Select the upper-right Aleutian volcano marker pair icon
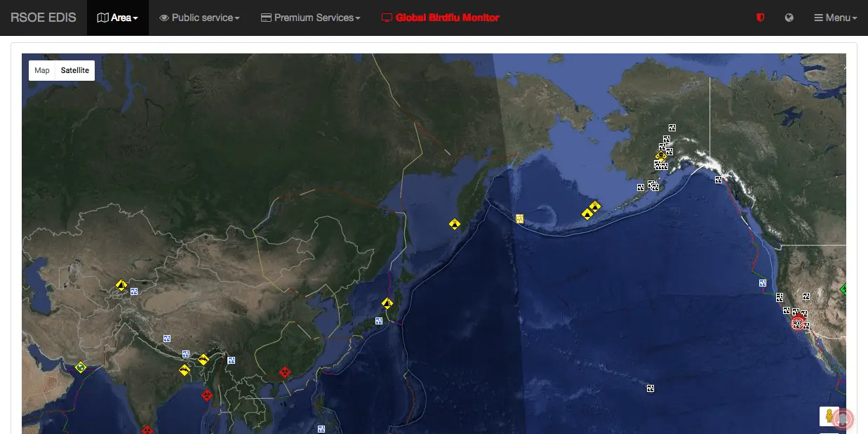This screenshot has width=868, height=434. coord(595,206)
